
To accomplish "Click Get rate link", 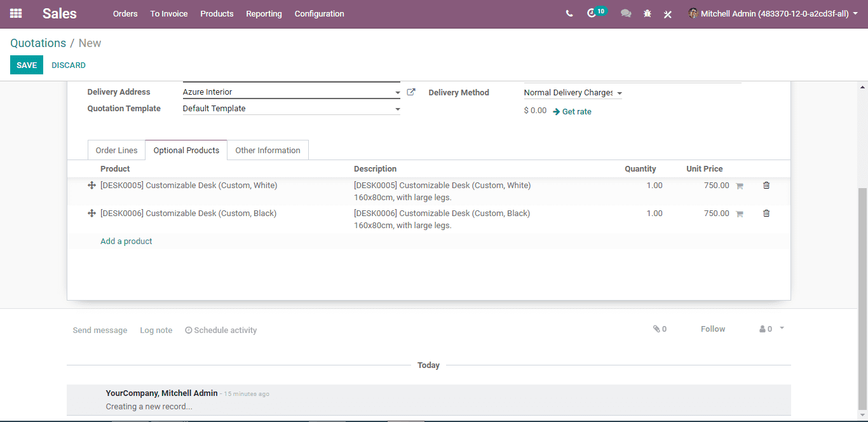I will coord(572,112).
